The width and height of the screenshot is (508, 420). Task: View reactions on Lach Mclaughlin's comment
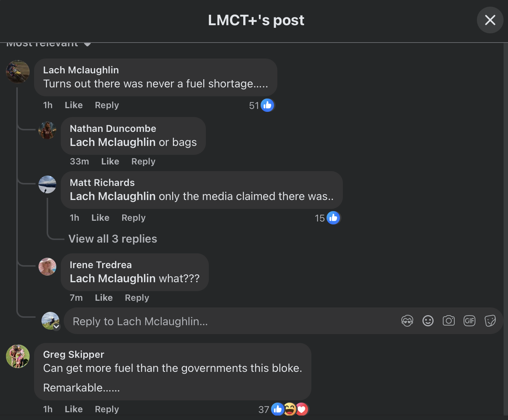261,106
